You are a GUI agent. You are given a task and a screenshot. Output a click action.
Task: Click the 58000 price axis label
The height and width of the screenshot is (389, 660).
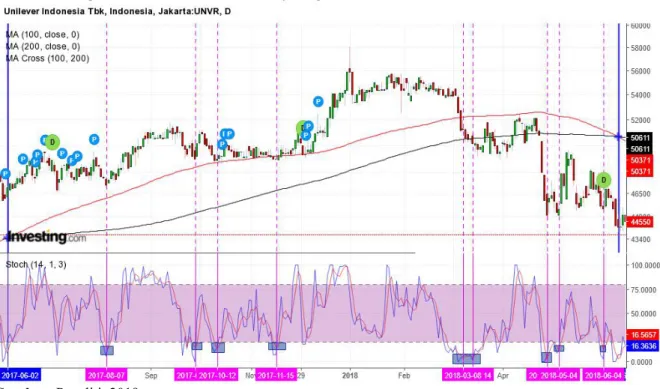640,48
